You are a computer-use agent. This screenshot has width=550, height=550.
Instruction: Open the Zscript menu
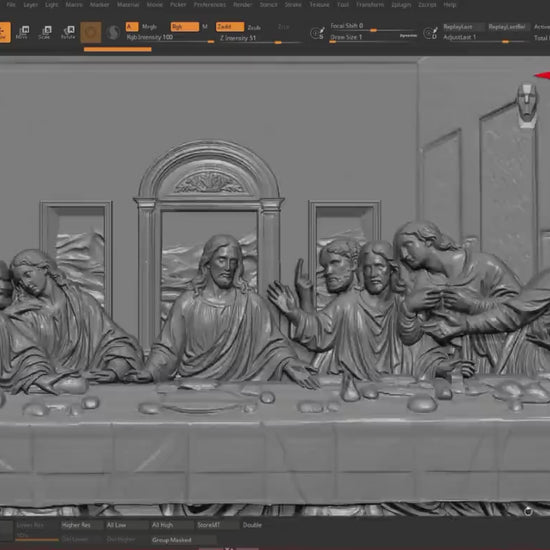coord(427,5)
